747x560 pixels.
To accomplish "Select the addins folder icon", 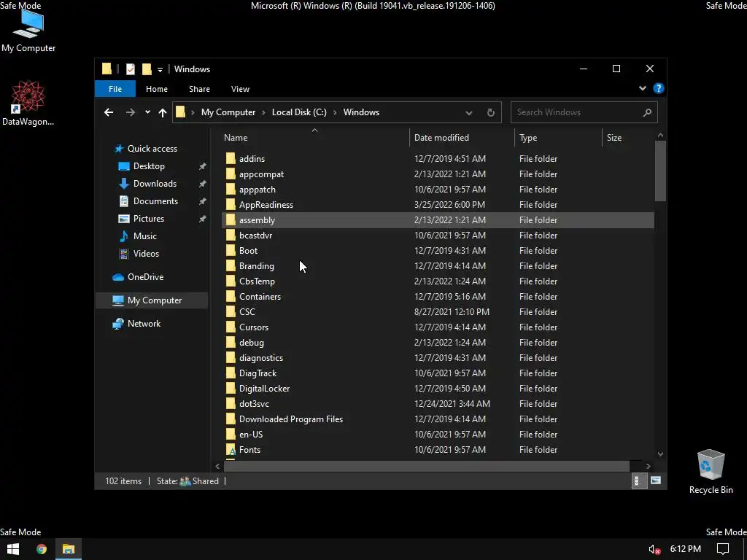I will click(231, 158).
